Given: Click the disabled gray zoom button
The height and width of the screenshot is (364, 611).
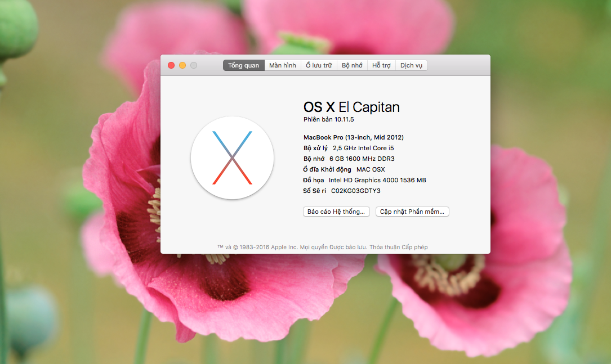Looking at the screenshot, I should click(x=194, y=65).
